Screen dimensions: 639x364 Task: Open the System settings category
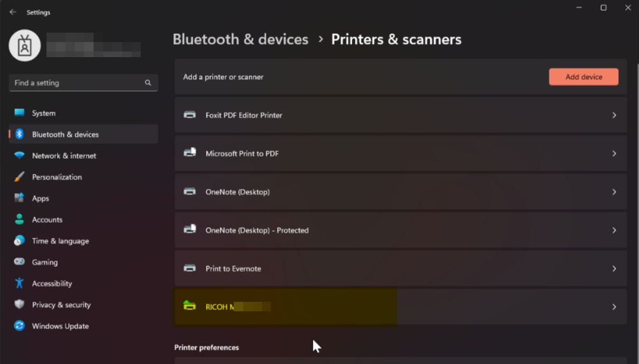[43, 114]
